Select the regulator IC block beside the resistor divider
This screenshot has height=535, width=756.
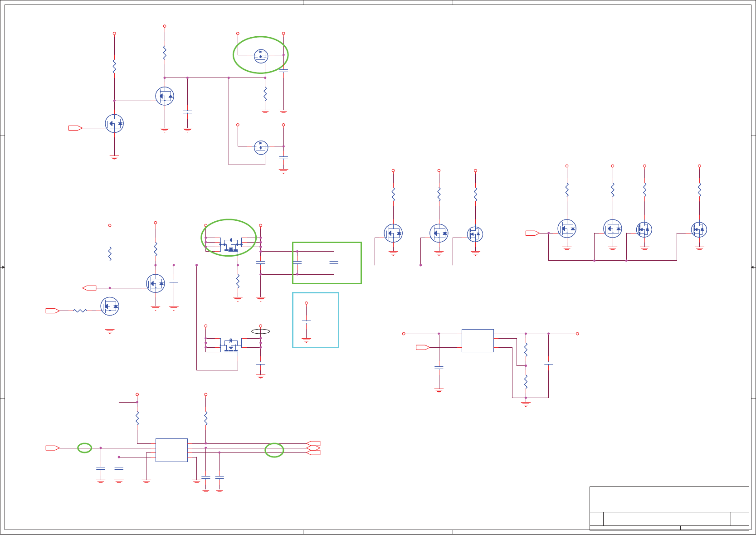coord(478,340)
